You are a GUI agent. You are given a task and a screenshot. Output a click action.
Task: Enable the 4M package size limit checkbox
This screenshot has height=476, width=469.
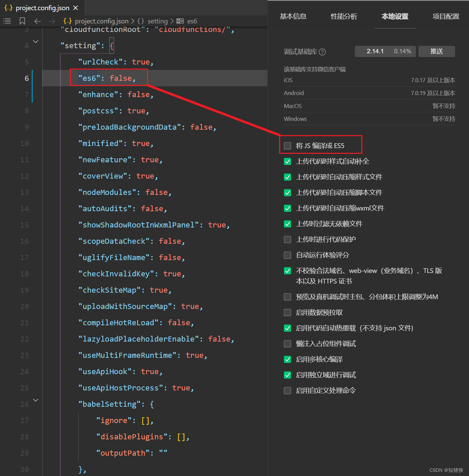[288, 297]
